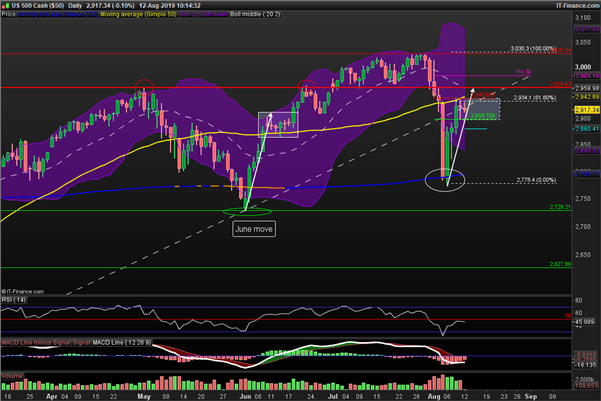Click the Boll up legend entry
Screen dimensions: 601x401
(189, 14)
